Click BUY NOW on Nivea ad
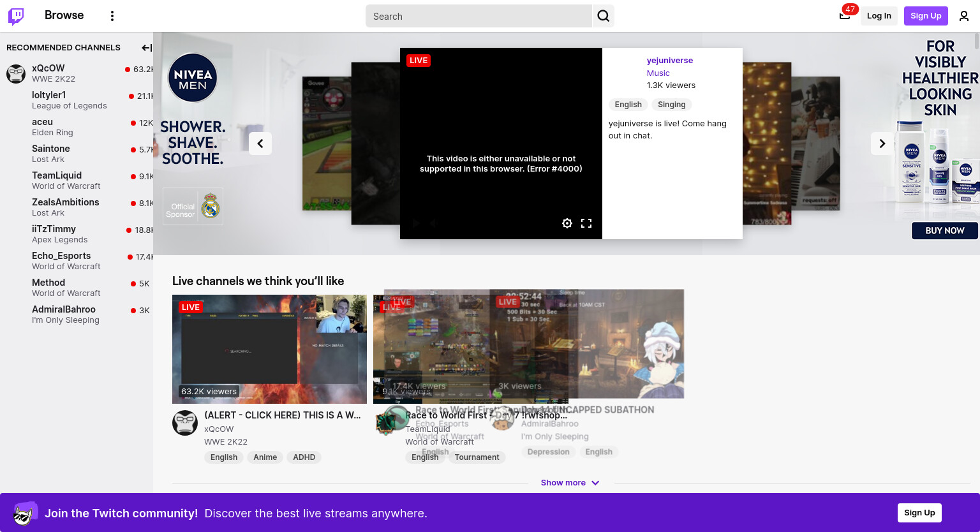980x532 pixels. click(945, 231)
